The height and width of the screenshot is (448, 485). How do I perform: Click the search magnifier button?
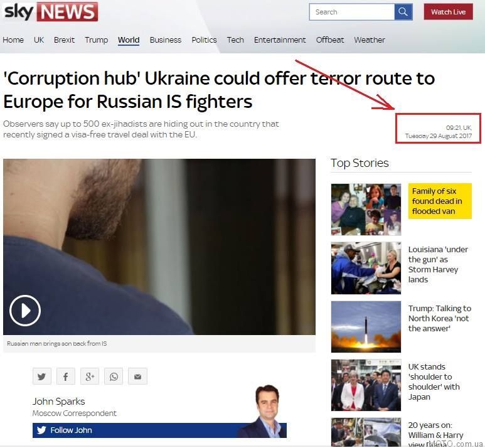click(x=403, y=12)
